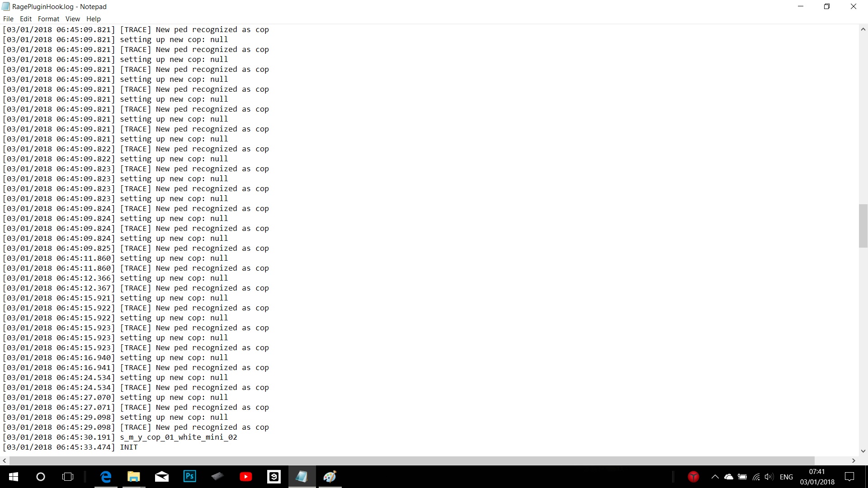Open the Format menu

[x=48, y=19]
